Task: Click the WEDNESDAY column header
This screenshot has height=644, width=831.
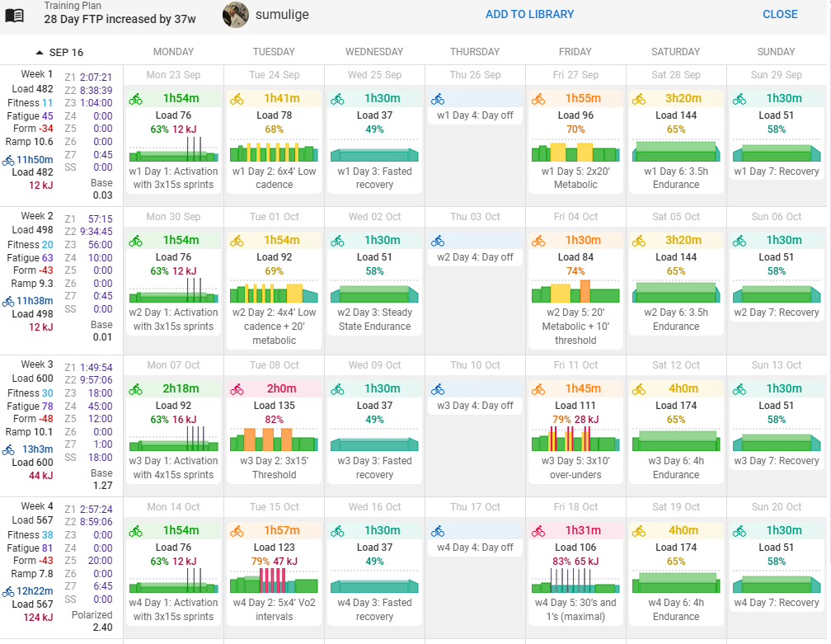Action: [x=374, y=52]
